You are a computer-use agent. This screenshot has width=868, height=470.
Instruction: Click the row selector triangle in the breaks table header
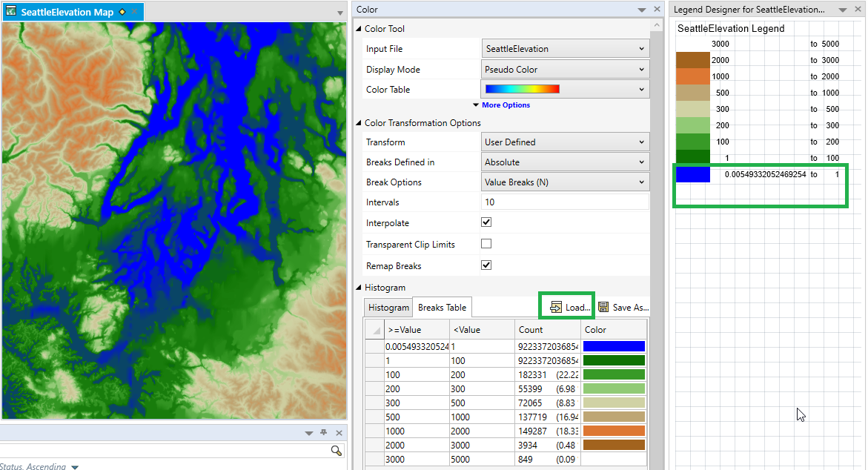coord(375,329)
